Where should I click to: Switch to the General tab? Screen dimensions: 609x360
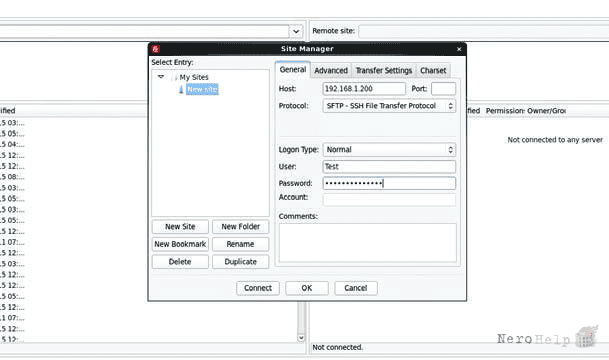pos(293,70)
